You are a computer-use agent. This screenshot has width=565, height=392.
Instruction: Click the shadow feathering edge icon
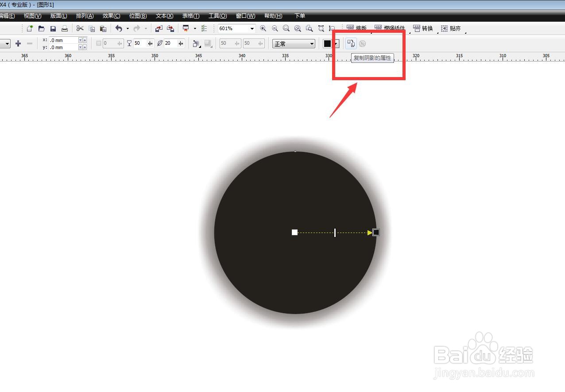point(208,43)
